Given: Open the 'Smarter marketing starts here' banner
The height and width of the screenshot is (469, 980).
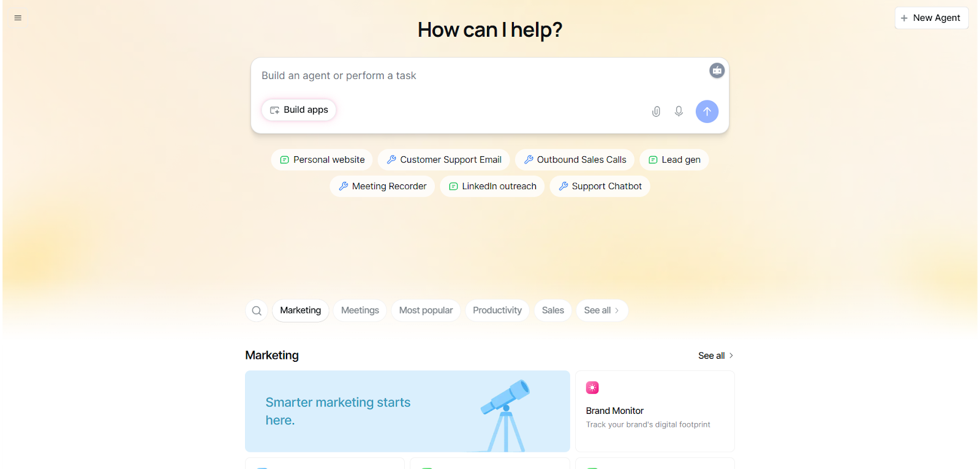Looking at the screenshot, I should click(407, 411).
